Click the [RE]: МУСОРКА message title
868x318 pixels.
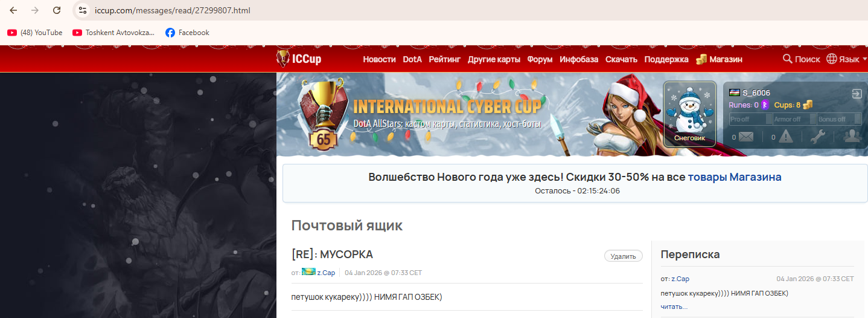click(x=332, y=255)
